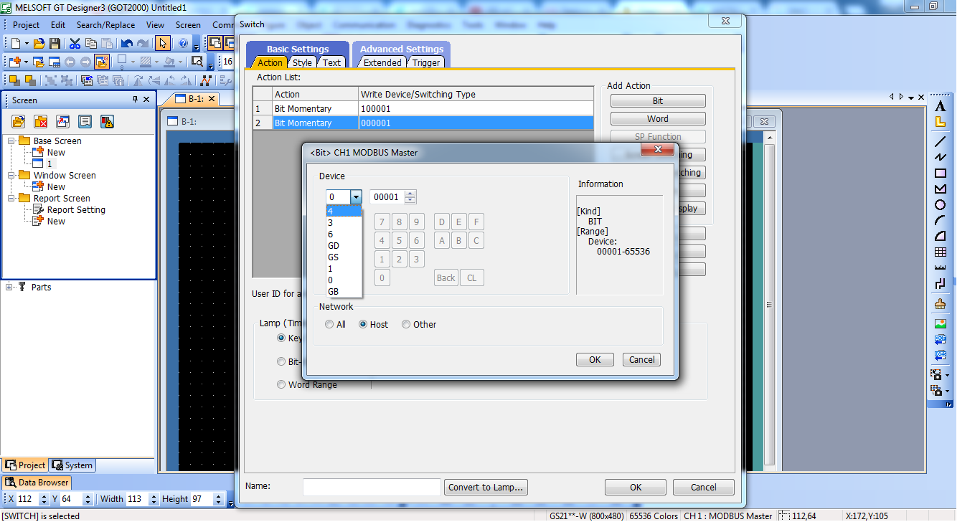Enable the Word Range lamp option
Viewport: 980px width, 522px height.
tap(281, 384)
